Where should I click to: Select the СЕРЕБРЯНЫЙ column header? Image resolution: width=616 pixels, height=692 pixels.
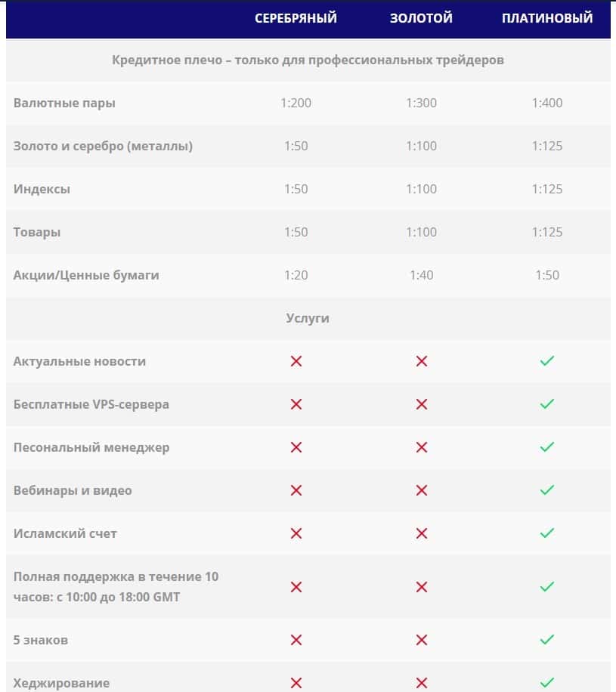[x=296, y=18]
